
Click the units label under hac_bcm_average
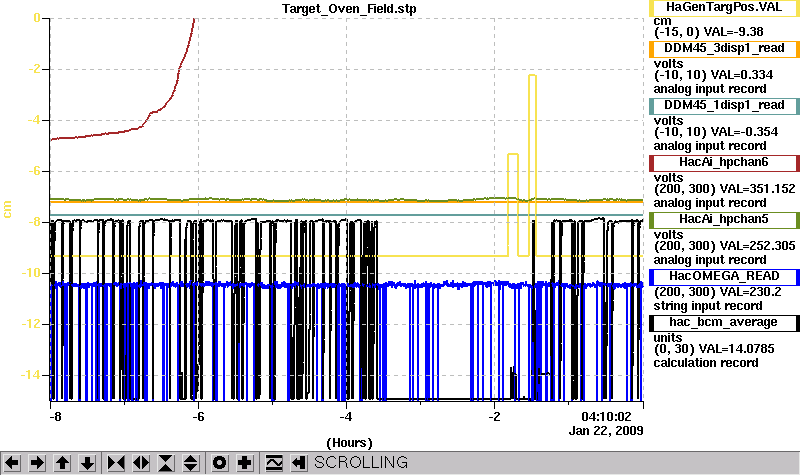tap(667, 338)
